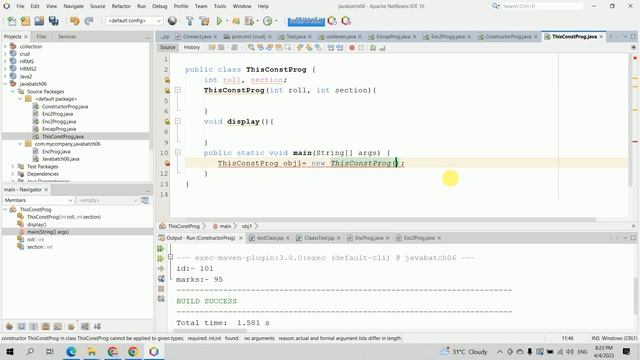
Task: Collapse the com.mycompany.javabatch06 package node
Action: pos(20,144)
